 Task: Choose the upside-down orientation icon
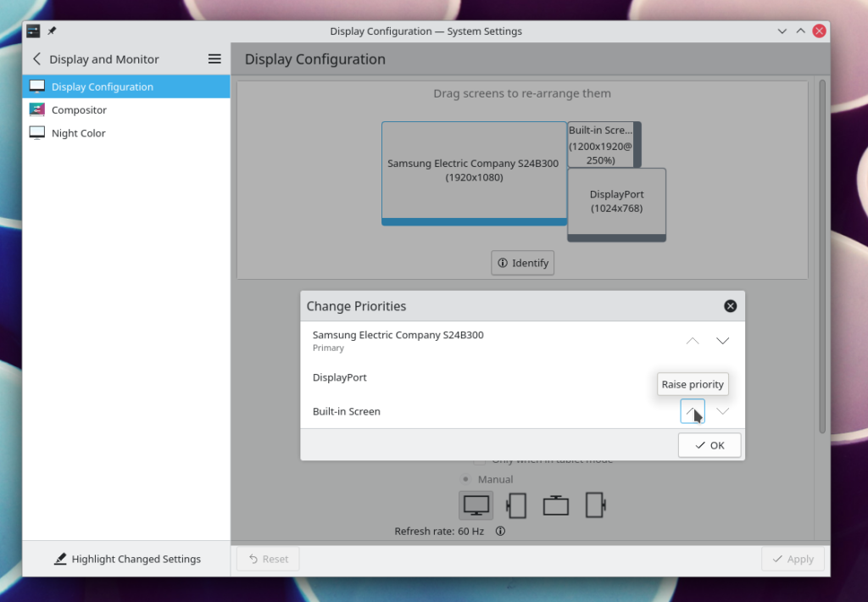pos(556,505)
